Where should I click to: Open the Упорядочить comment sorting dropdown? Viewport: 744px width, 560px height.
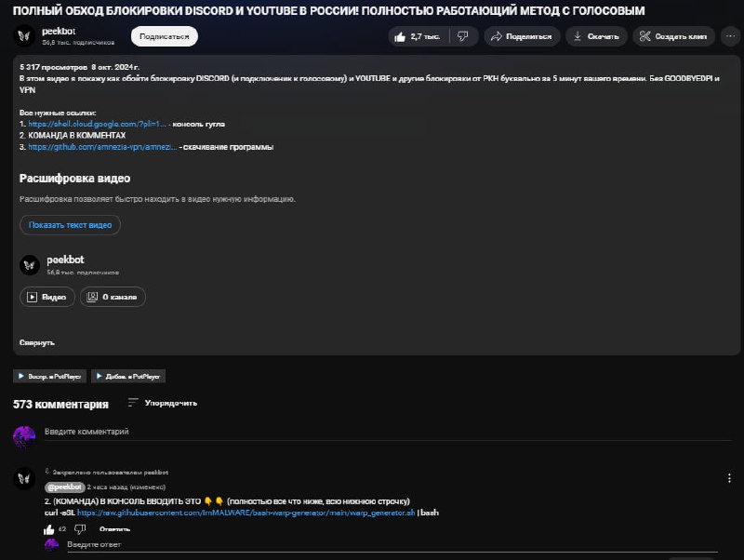click(162, 403)
